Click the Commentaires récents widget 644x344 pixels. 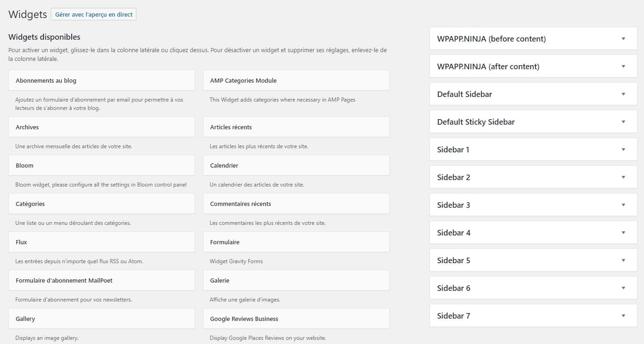296,203
